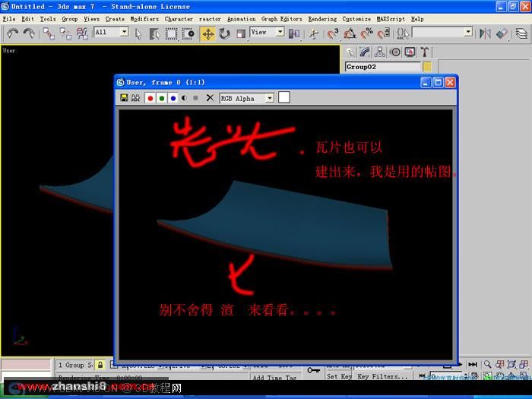Toggle the green channel in render window
Screen dimensions: 532x399
[162, 98]
